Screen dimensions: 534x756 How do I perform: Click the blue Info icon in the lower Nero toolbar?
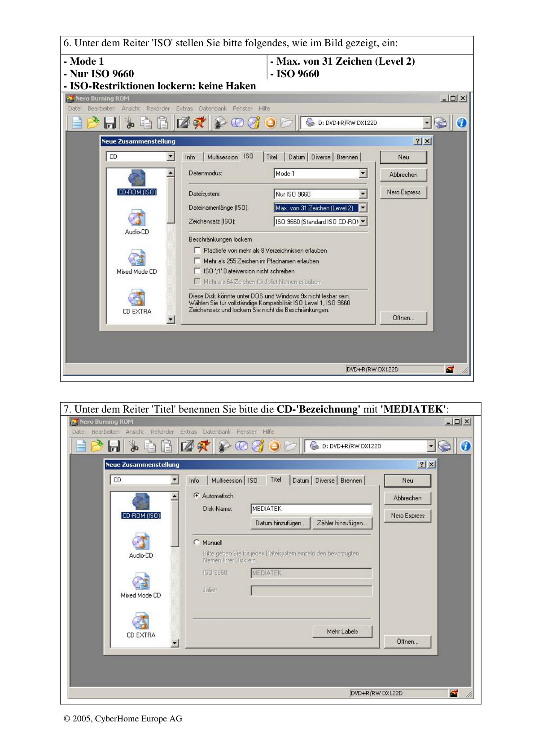(x=465, y=446)
